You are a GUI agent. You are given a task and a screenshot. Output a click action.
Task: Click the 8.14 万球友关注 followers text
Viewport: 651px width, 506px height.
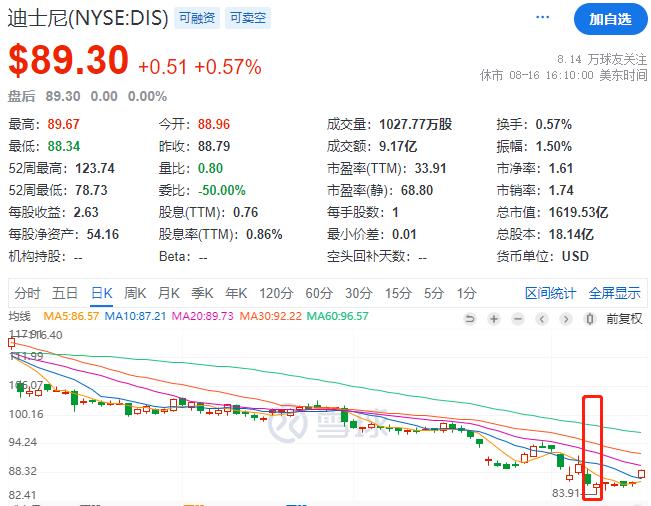[602, 60]
